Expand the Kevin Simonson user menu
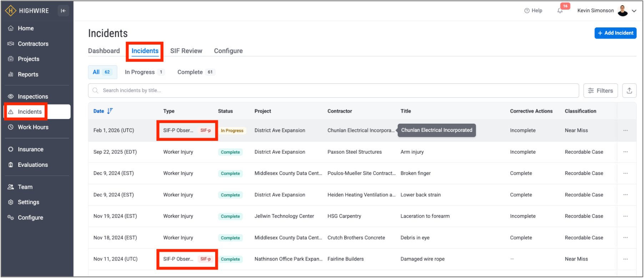The image size is (644, 278). tap(634, 11)
